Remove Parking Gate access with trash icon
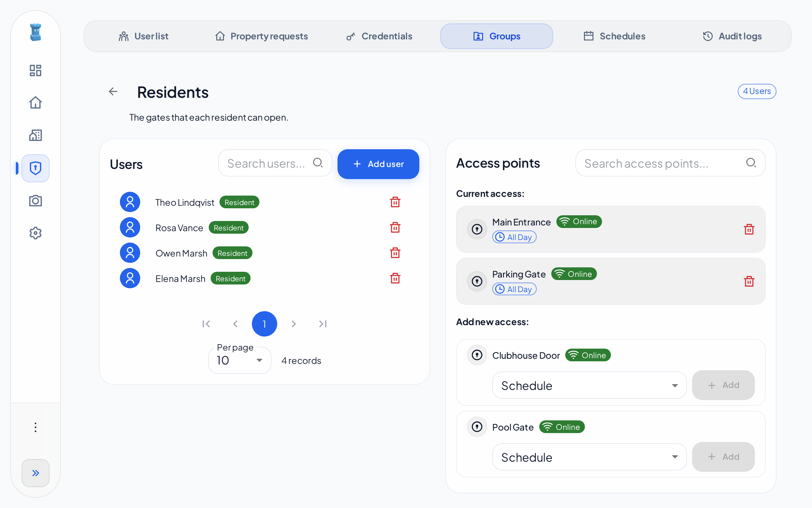This screenshot has width=812, height=508. click(749, 281)
